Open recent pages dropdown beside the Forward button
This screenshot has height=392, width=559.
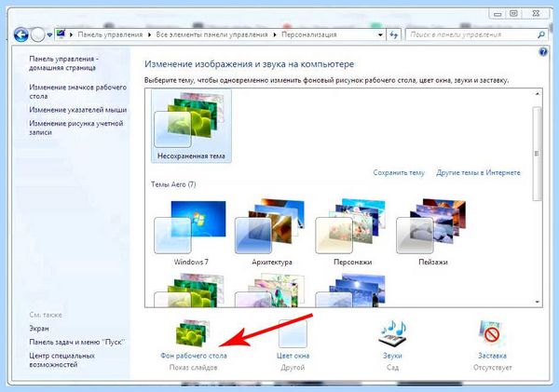pyautogui.click(x=49, y=35)
